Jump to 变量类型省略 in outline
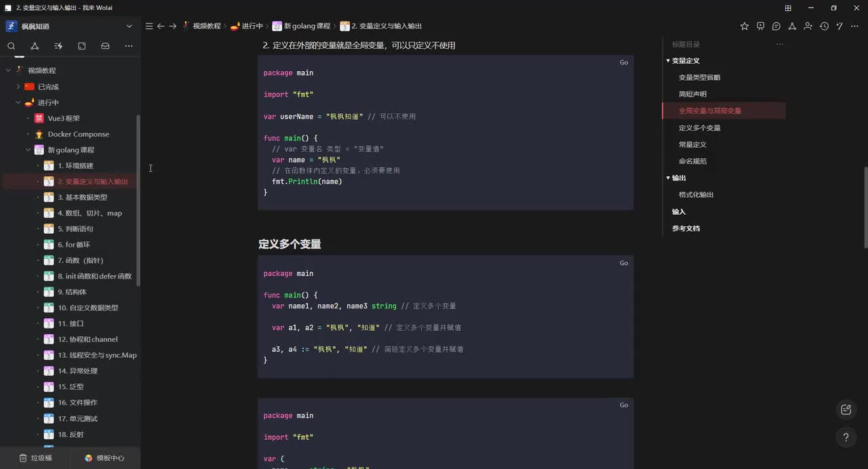This screenshot has height=469, width=868. [x=700, y=77]
